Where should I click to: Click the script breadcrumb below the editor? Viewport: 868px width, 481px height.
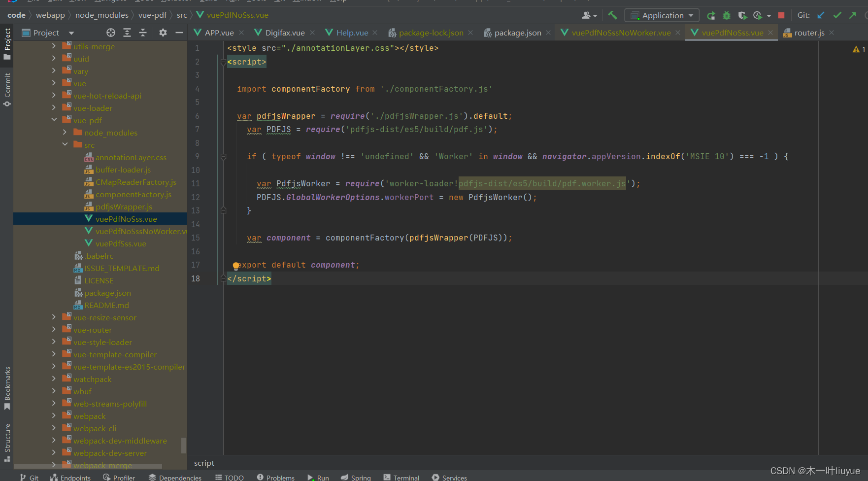(204, 463)
